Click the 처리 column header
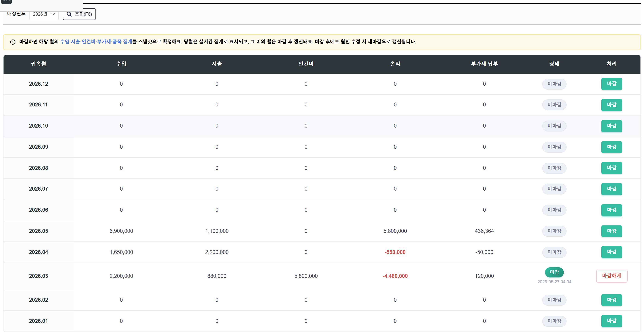 (x=612, y=64)
